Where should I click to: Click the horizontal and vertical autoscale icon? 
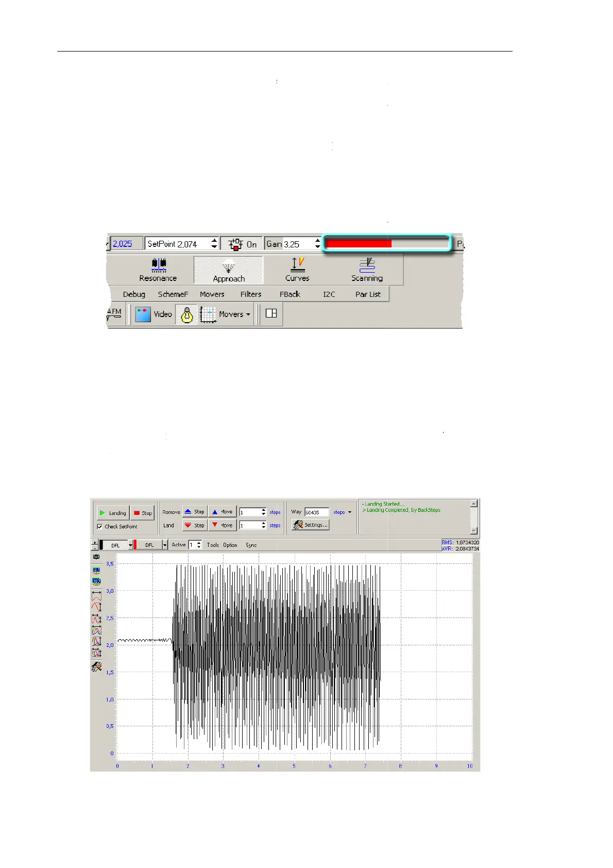tap(96, 619)
